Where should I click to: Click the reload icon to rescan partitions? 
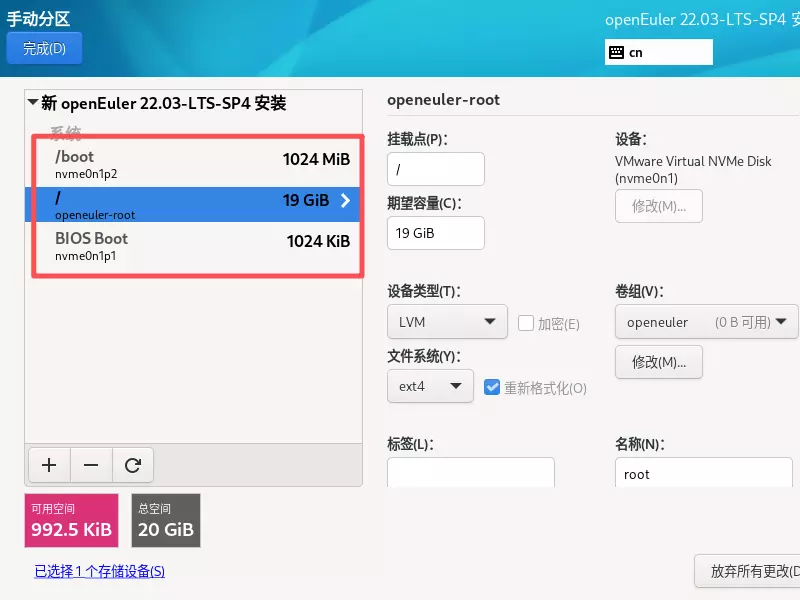point(132,464)
